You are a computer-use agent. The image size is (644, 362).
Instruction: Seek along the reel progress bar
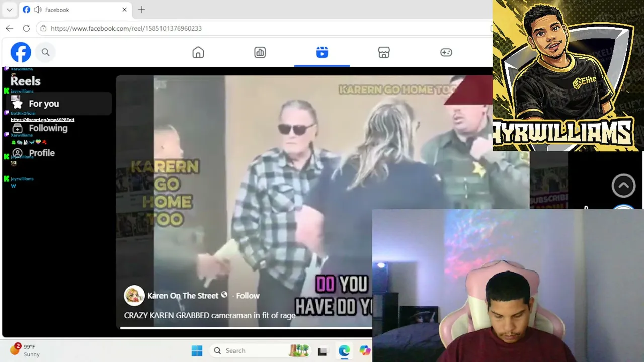246,328
